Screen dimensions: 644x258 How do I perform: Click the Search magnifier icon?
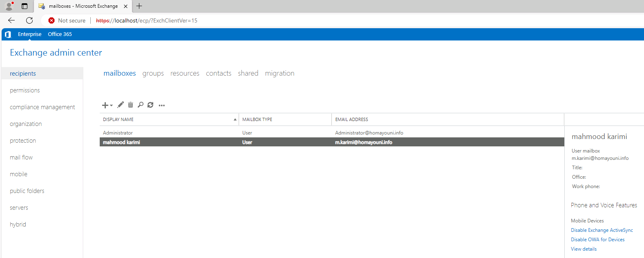140,105
